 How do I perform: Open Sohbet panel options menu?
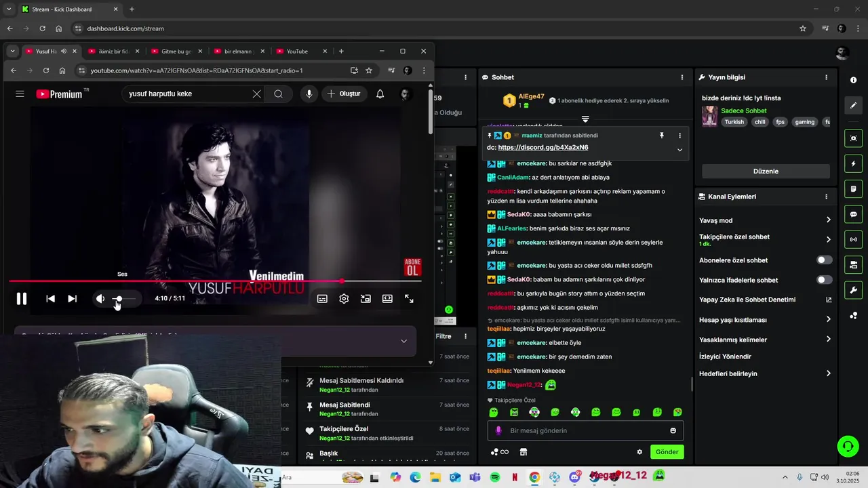tap(682, 77)
